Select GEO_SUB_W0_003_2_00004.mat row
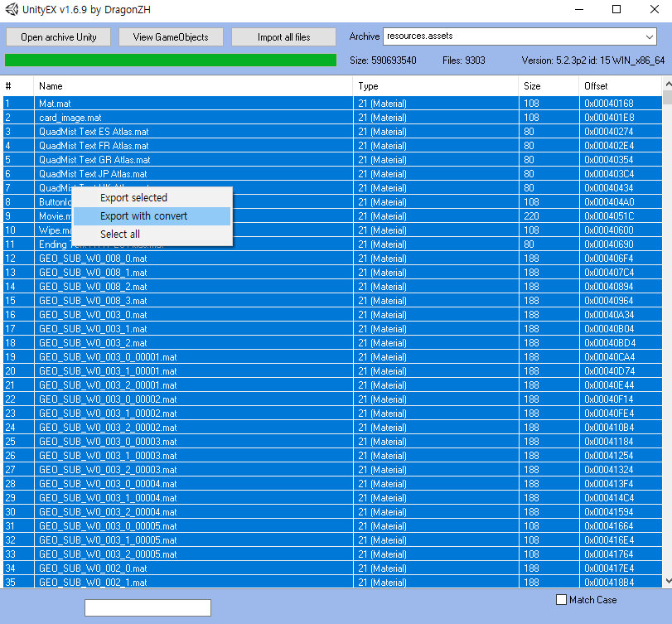 pyautogui.click(x=332, y=512)
